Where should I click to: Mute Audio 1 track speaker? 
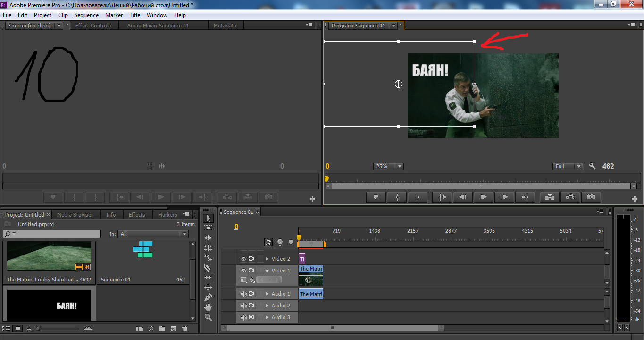click(243, 294)
